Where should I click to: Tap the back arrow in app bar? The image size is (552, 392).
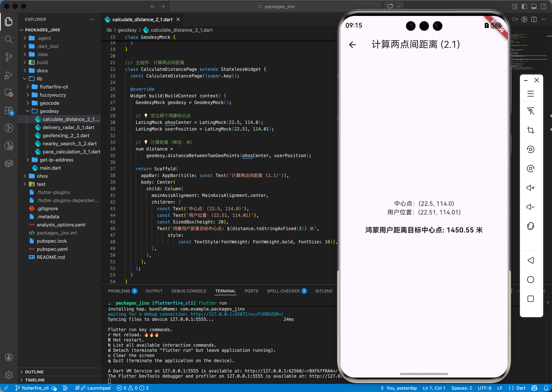click(353, 45)
